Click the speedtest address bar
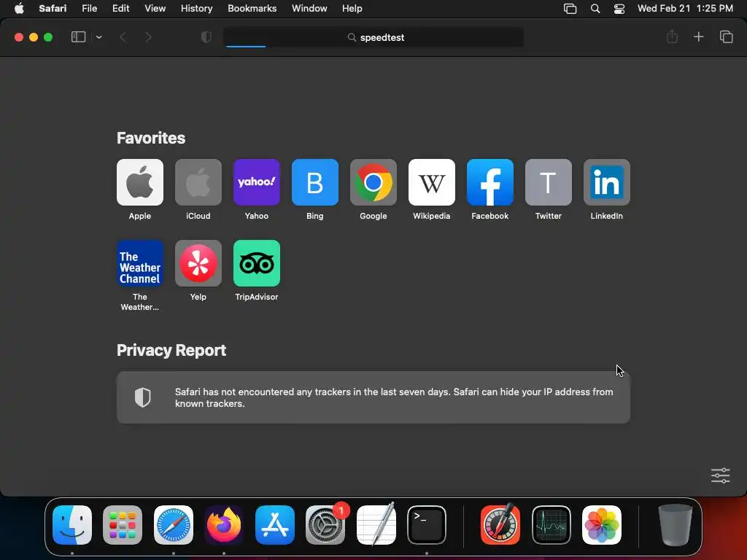Screen dimensions: 747x560 (373, 37)
